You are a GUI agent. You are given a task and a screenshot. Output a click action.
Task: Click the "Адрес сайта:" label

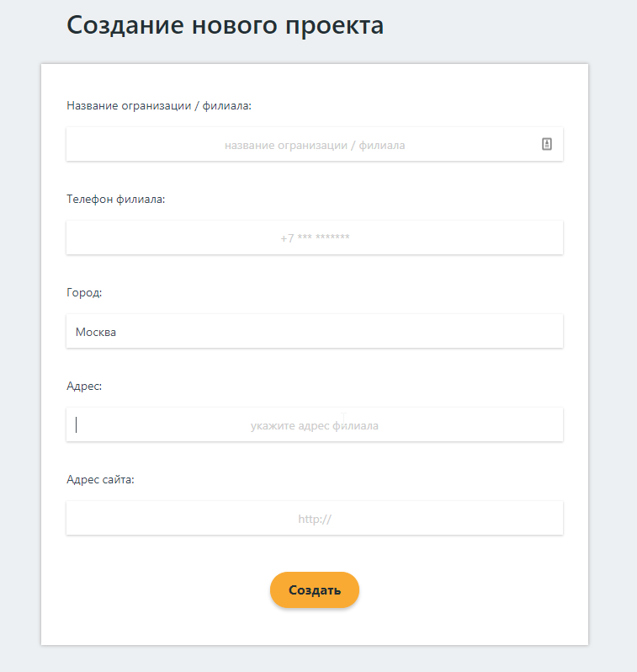click(x=100, y=480)
